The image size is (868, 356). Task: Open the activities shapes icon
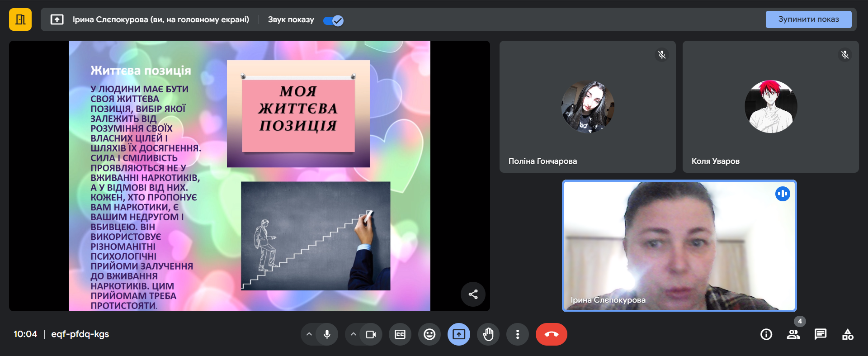pos(848,334)
